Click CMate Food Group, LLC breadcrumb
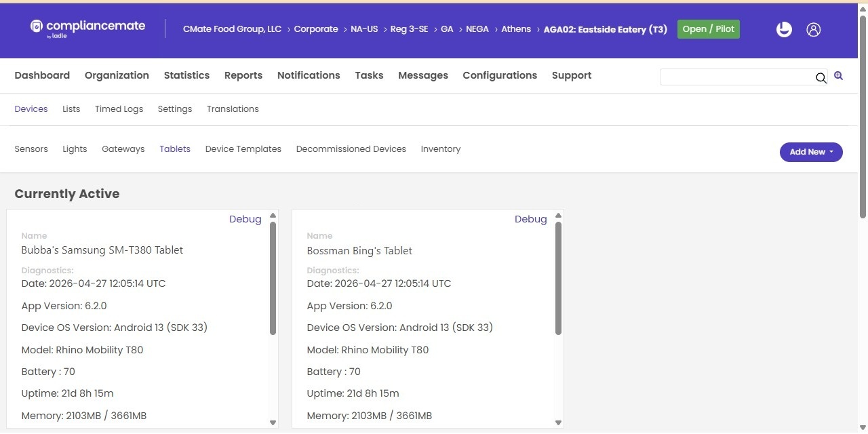868x434 pixels. click(x=232, y=29)
